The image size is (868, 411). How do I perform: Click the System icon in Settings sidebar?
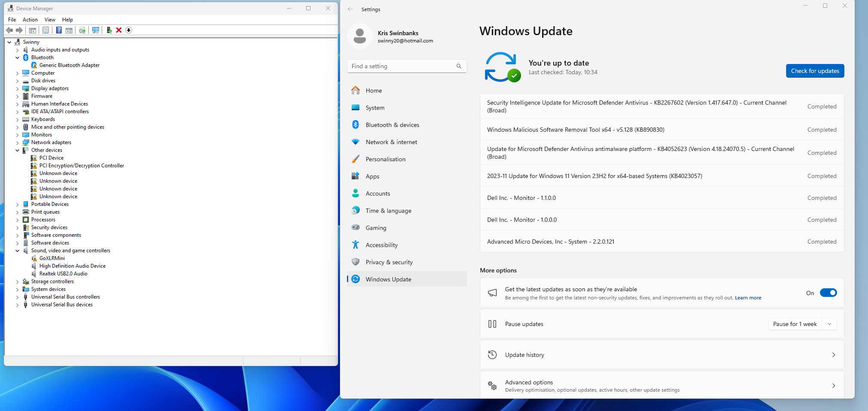point(356,108)
